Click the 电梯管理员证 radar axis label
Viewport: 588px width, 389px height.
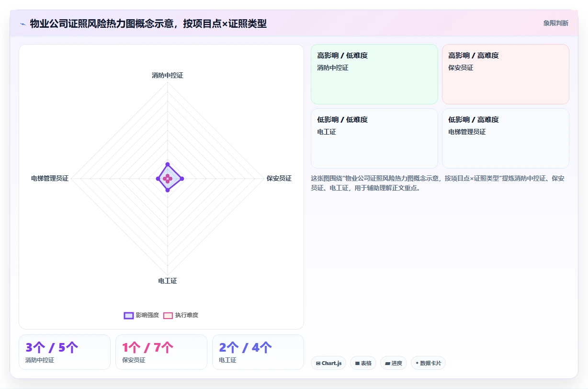(50, 178)
